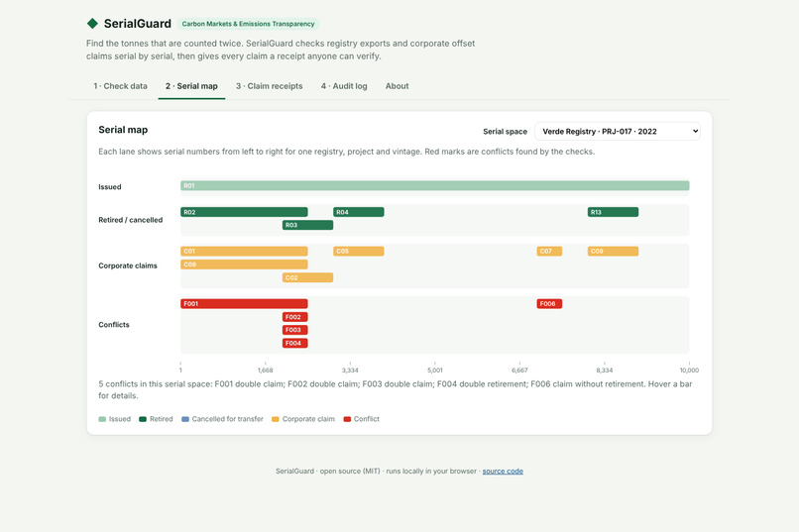Click the SerialGuard green diamond logo
799x532 pixels.
(x=92, y=24)
